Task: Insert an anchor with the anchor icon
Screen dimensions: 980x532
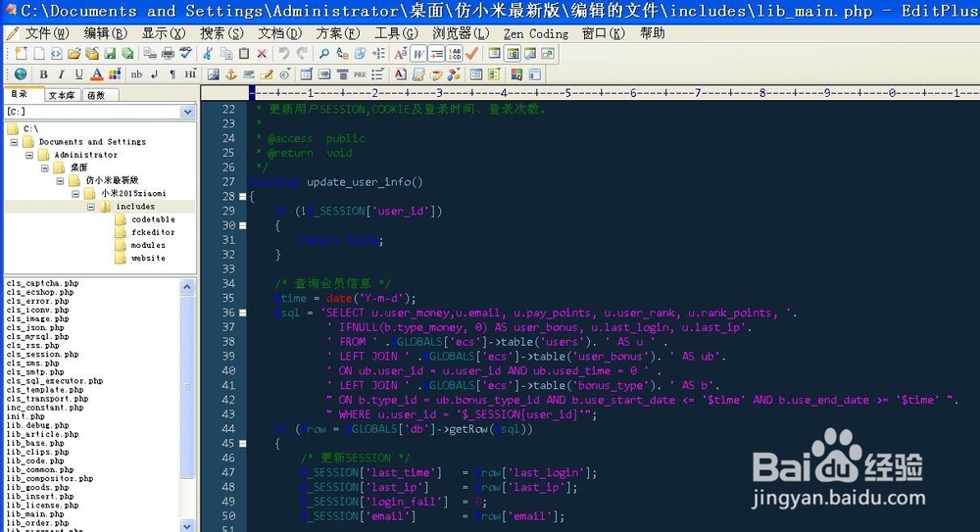Action: point(230,74)
